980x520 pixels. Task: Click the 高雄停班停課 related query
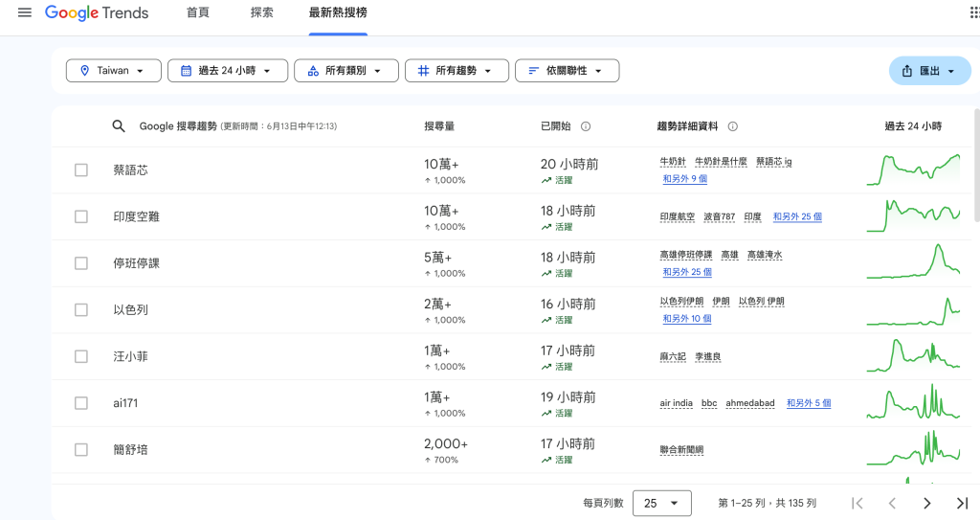click(x=686, y=255)
